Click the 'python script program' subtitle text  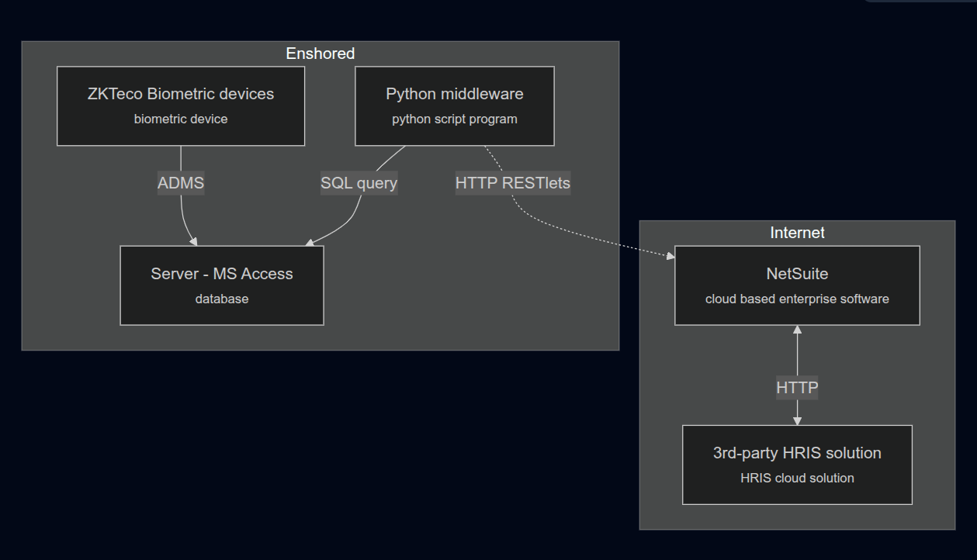coord(455,119)
